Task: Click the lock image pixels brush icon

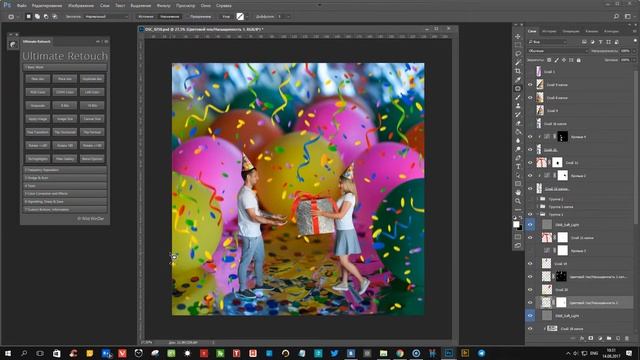Action: tap(556, 60)
